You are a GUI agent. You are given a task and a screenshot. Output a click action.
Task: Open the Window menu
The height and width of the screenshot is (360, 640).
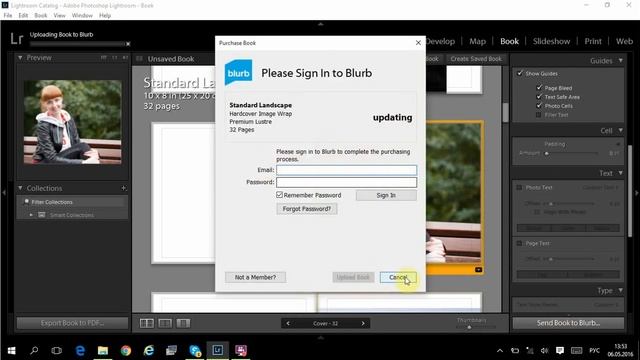click(x=82, y=16)
